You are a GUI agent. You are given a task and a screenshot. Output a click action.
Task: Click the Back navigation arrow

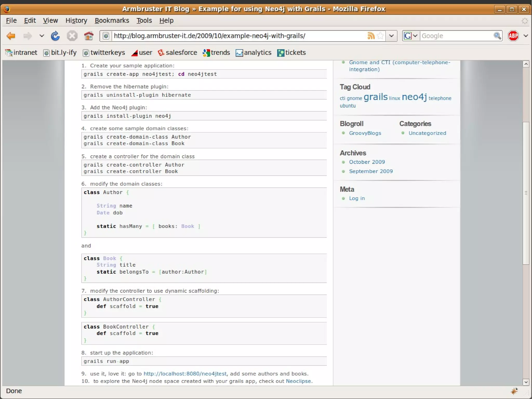(11, 36)
